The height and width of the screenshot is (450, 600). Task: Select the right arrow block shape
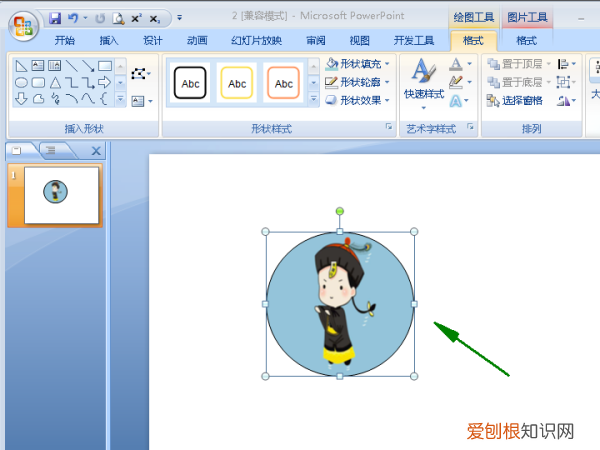(x=104, y=82)
